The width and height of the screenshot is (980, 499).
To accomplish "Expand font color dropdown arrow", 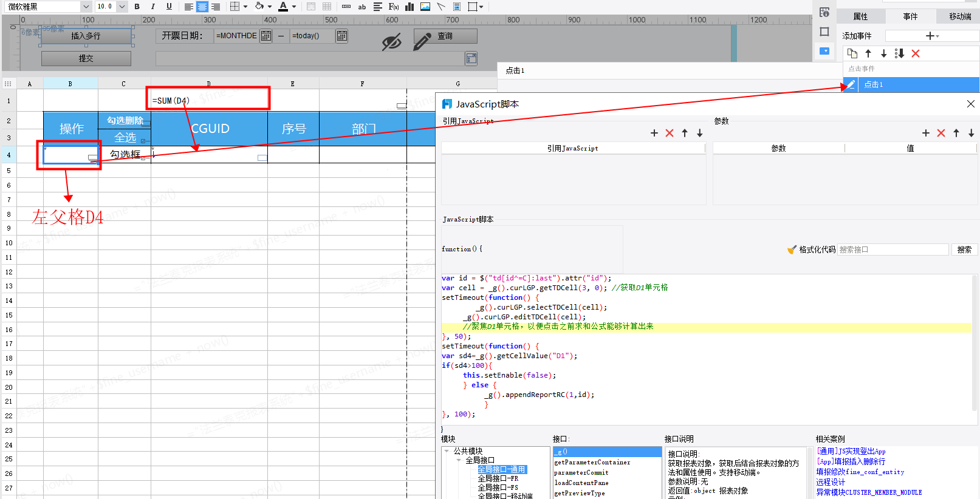I will 294,7.
